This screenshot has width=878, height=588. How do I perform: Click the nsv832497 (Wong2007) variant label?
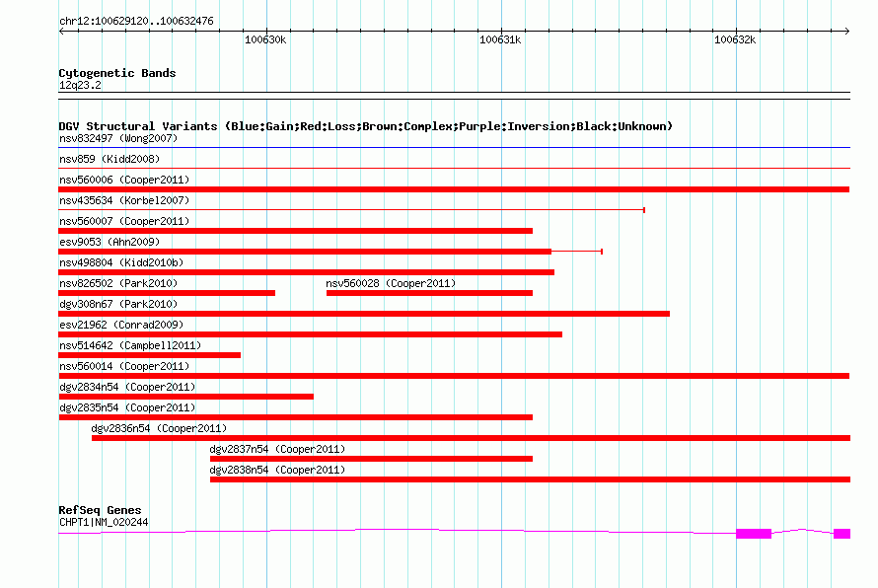(118, 138)
